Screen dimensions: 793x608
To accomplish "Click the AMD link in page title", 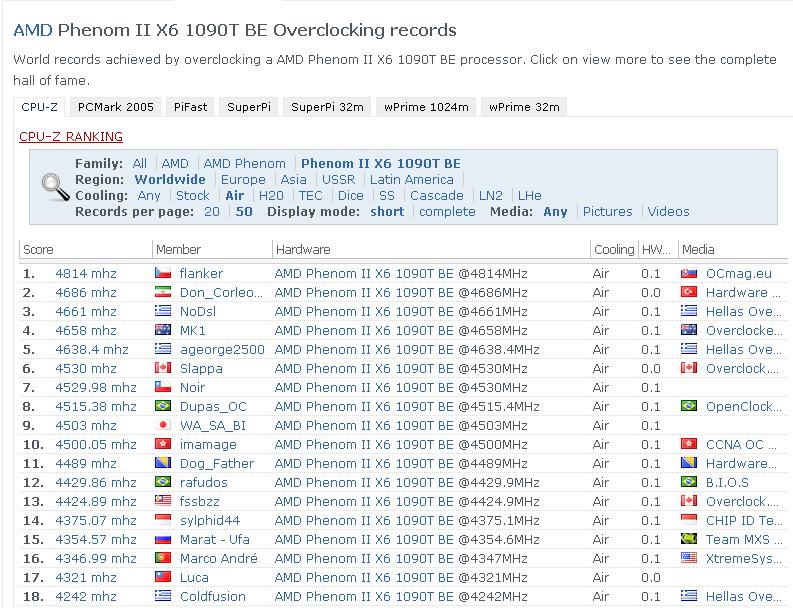I will (x=33, y=30).
